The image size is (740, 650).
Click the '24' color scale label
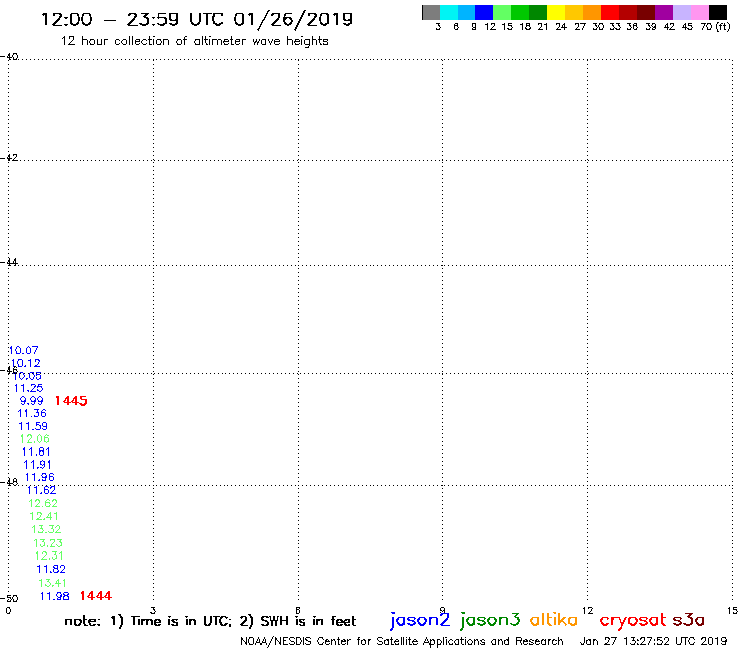[x=561, y=27]
